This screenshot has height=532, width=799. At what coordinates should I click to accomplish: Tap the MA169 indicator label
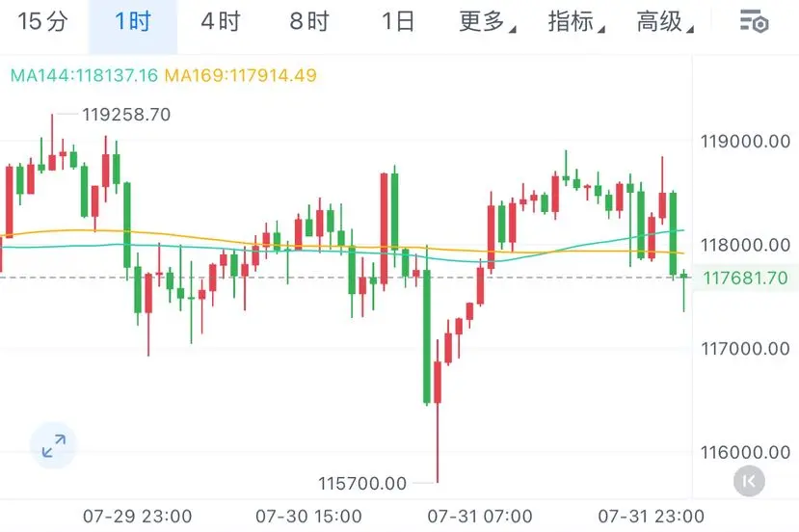coord(241,75)
